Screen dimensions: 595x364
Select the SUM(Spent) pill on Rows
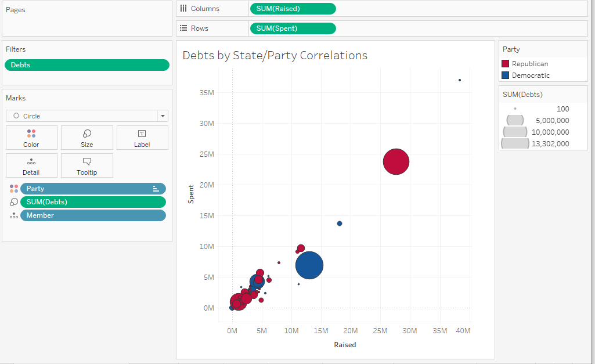(293, 28)
